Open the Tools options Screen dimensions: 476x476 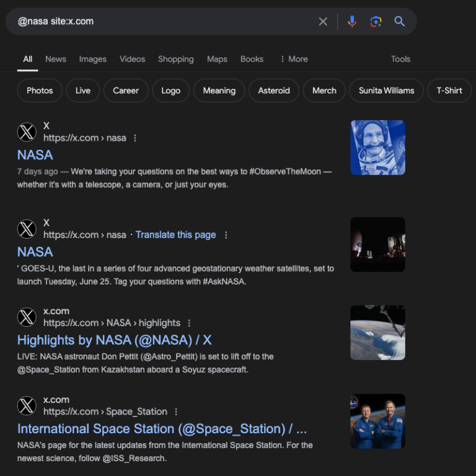pos(400,59)
